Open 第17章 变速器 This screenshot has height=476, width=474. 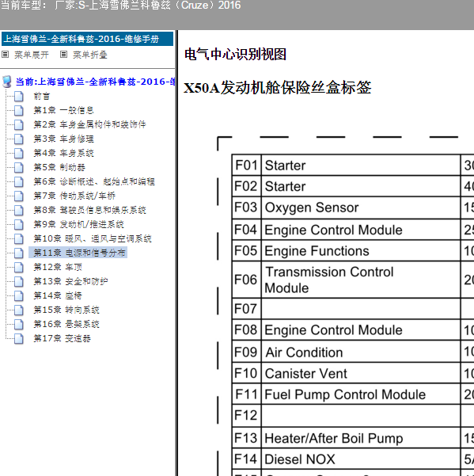click(x=63, y=339)
